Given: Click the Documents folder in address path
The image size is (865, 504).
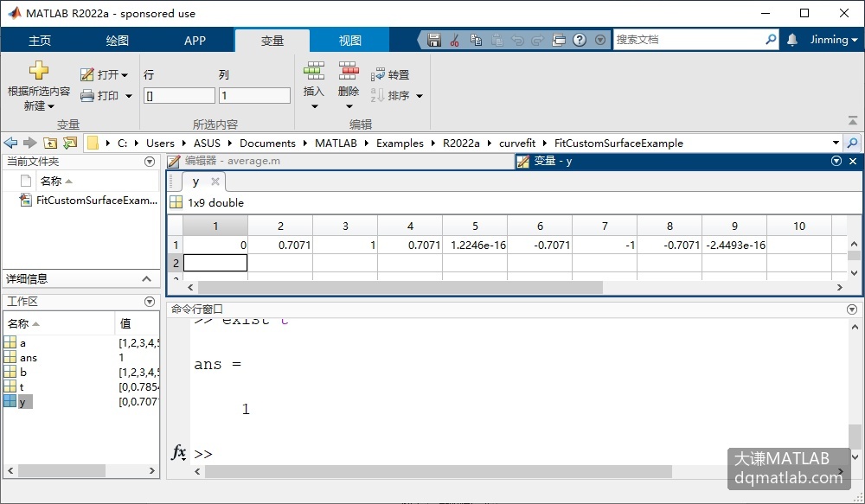Looking at the screenshot, I should pyautogui.click(x=267, y=144).
